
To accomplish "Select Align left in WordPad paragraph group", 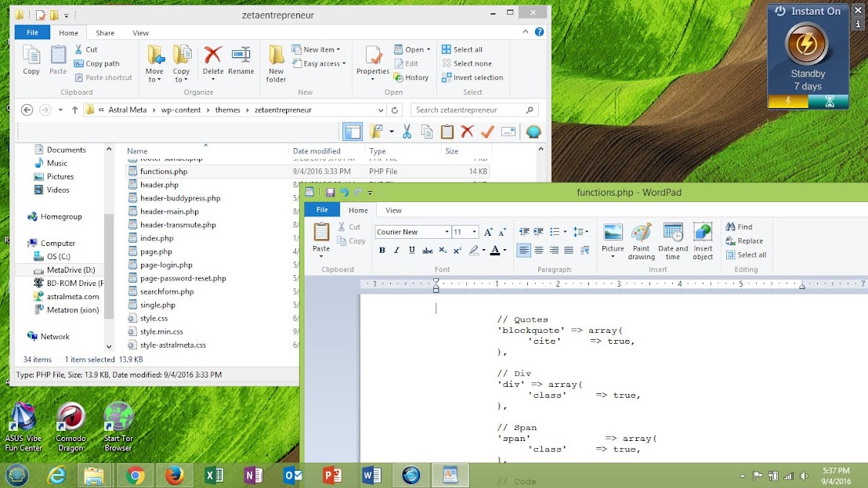I will coord(523,251).
